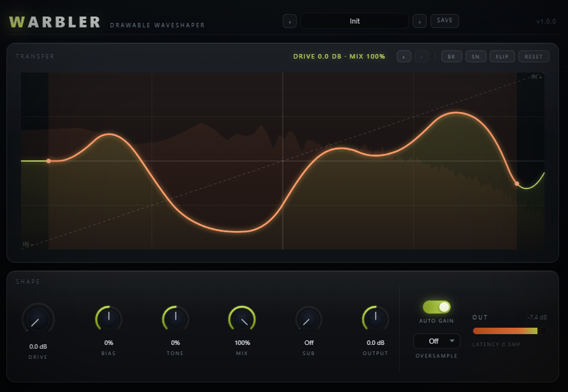Viewport: 568px width, 392px height.
Task: Click the 0.0 dB Output value
Action: (375, 342)
